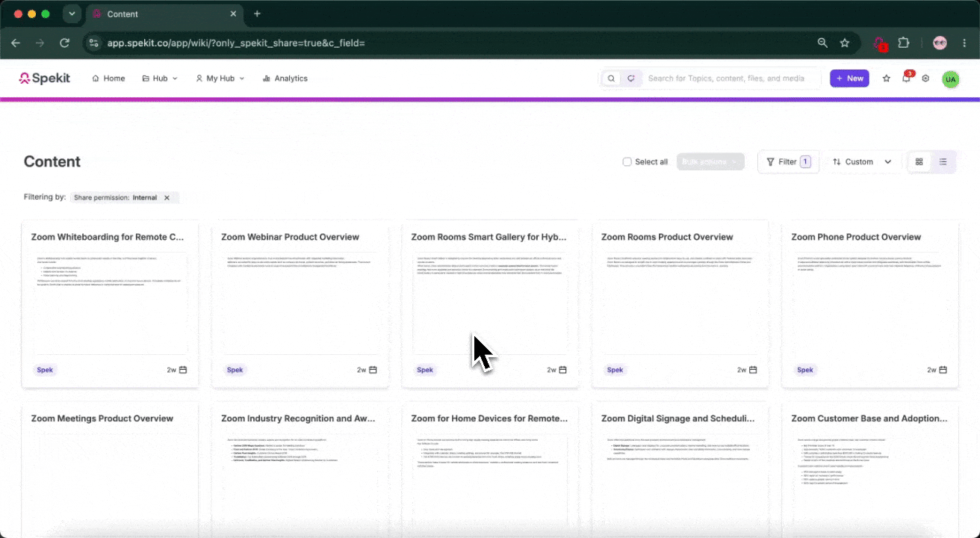The width and height of the screenshot is (980, 538).
Task: Expand the My Hub menu
Action: (220, 78)
